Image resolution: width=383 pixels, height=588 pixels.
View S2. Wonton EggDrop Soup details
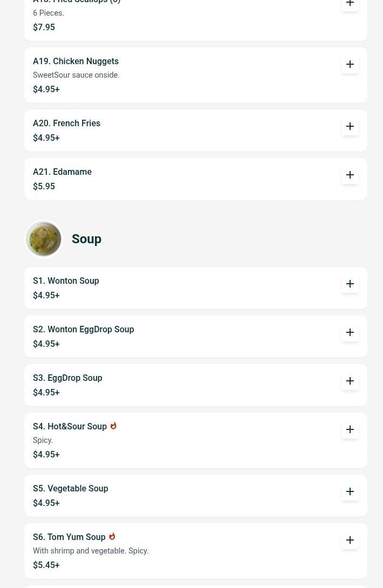pyautogui.click(x=83, y=330)
